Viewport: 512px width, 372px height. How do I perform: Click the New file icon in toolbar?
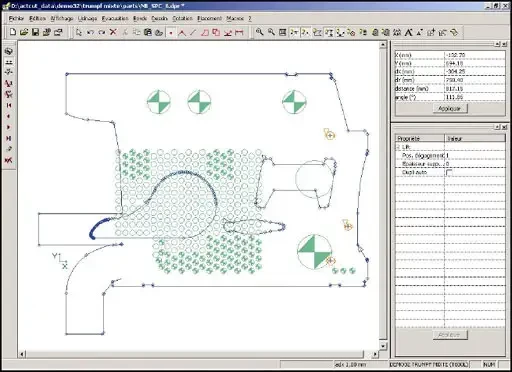(x=13, y=32)
